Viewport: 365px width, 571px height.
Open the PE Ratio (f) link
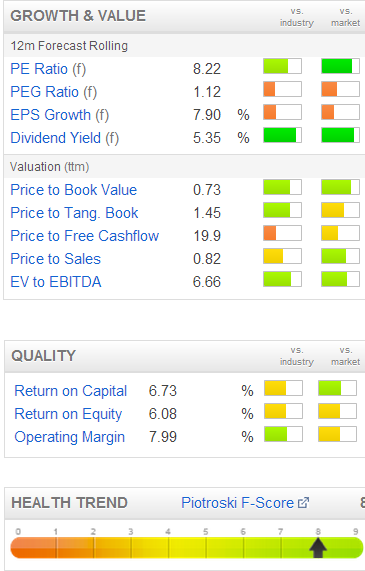(x=48, y=69)
